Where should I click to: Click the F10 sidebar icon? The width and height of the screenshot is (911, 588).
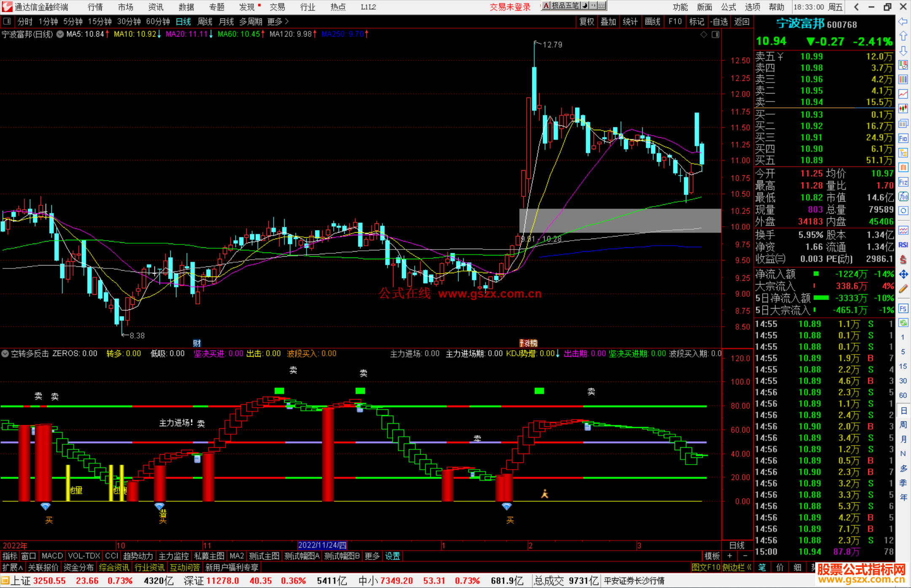(x=903, y=138)
